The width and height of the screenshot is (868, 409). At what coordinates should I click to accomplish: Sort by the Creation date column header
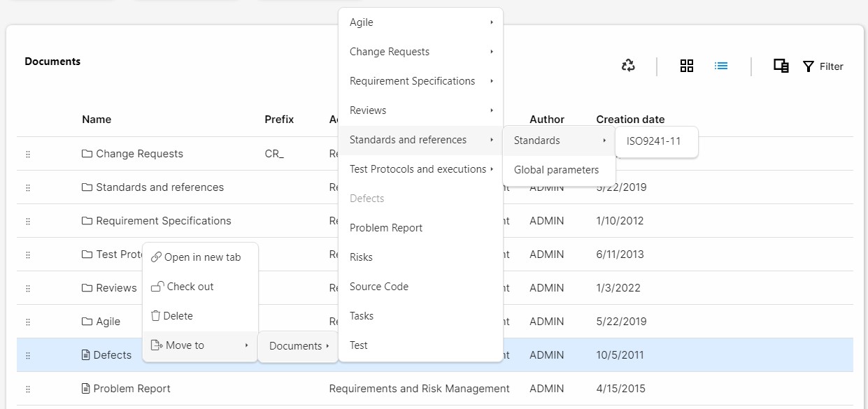(x=630, y=120)
